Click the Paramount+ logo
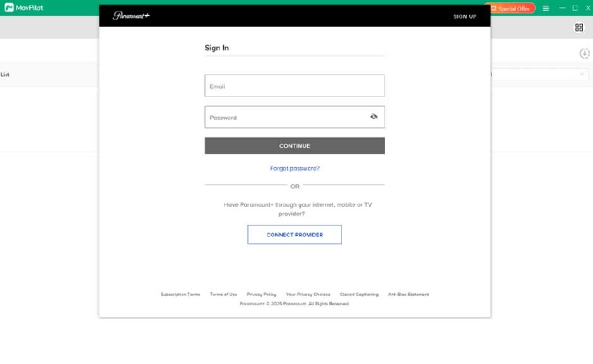This screenshot has height=364, width=593. click(131, 16)
